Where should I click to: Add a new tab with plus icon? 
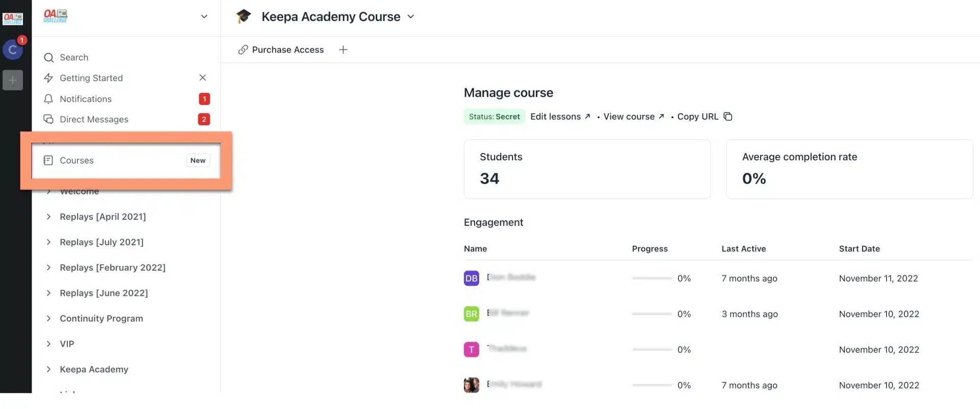(343, 49)
